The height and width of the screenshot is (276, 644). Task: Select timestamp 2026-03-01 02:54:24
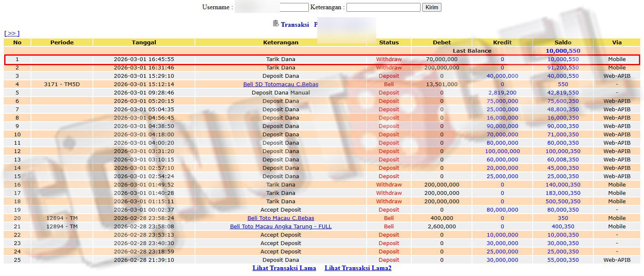(x=144, y=176)
